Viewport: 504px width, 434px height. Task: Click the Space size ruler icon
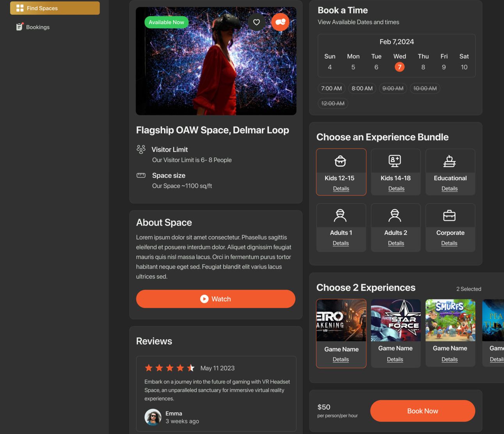click(x=141, y=175)
